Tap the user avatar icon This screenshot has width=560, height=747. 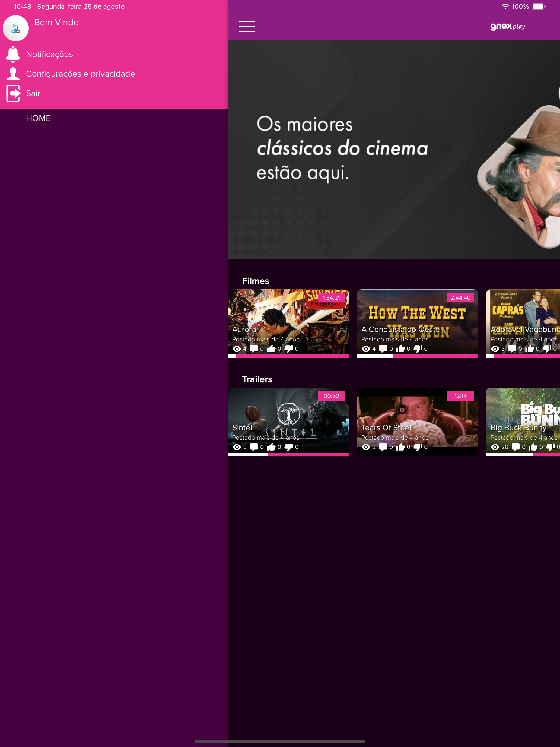(15, 28)
